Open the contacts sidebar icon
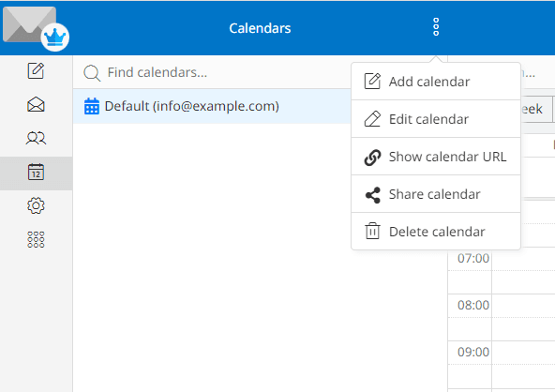The width and height of the screenshot is (555, 392). tap(36, 138)
